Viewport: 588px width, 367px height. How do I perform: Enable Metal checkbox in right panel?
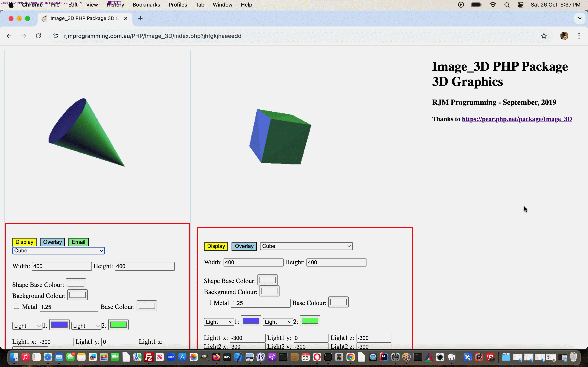(208, 302)
